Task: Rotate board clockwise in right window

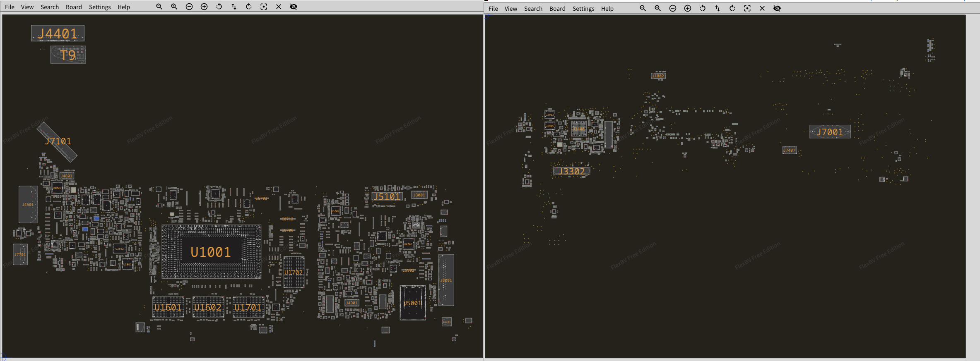Action: pos(732,8)
